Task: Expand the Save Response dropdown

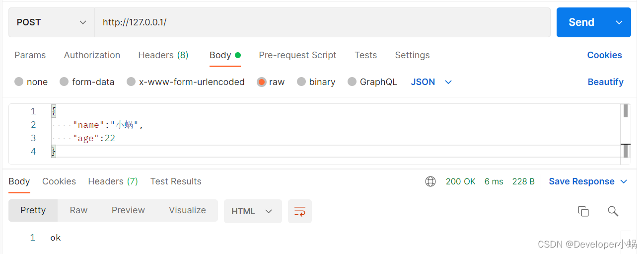Action: 588,181
